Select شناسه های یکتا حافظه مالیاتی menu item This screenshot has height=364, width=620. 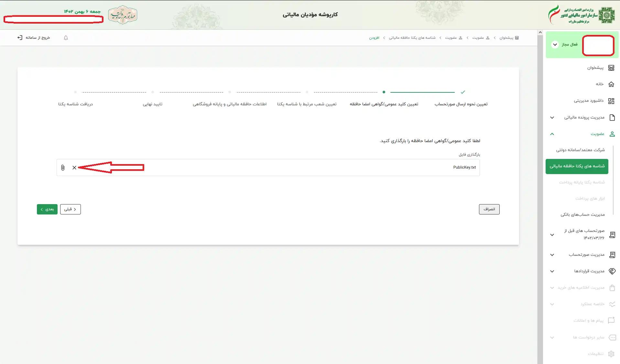point(577,166)
